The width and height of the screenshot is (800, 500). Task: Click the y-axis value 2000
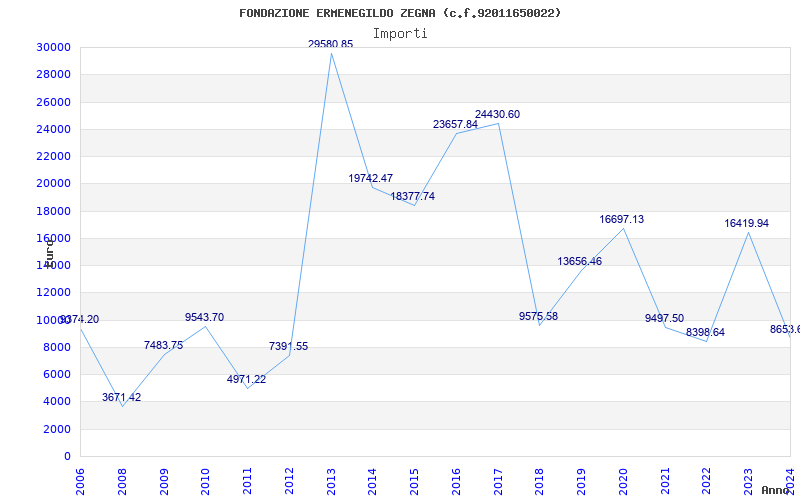tap(56, 429)
